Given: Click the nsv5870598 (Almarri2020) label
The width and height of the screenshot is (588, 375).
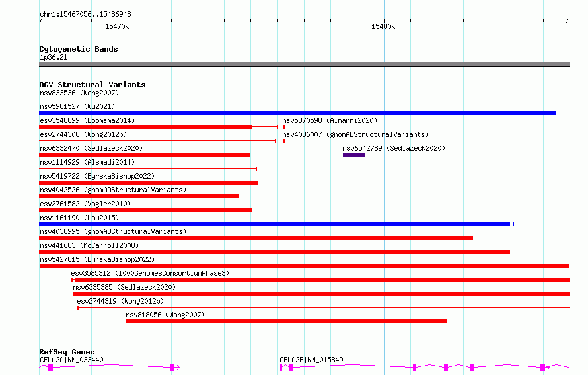Looking at the screenshot, I should (x=330, y=120).
